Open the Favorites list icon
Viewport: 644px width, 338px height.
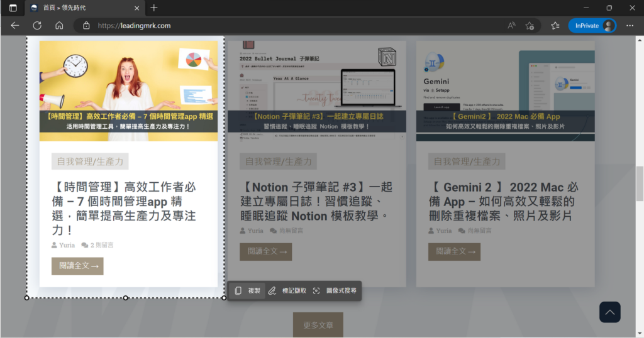tap(555, 25)
